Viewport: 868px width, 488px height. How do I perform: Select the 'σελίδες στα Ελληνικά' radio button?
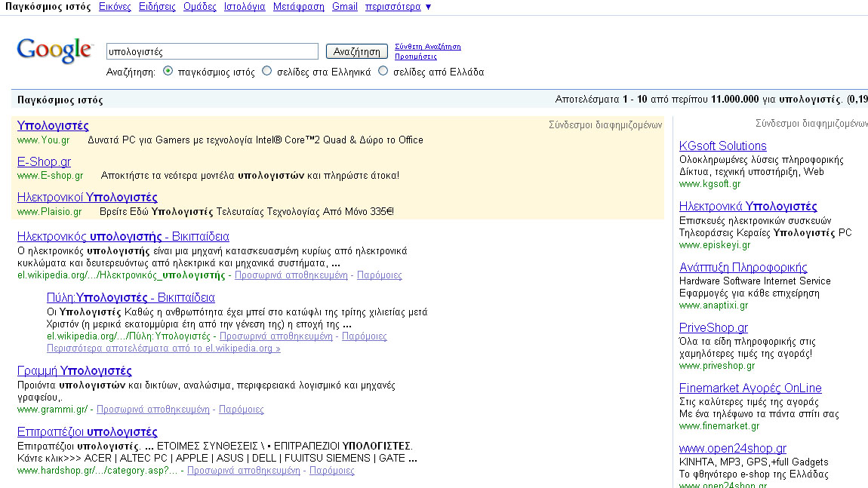pos(266,70)
